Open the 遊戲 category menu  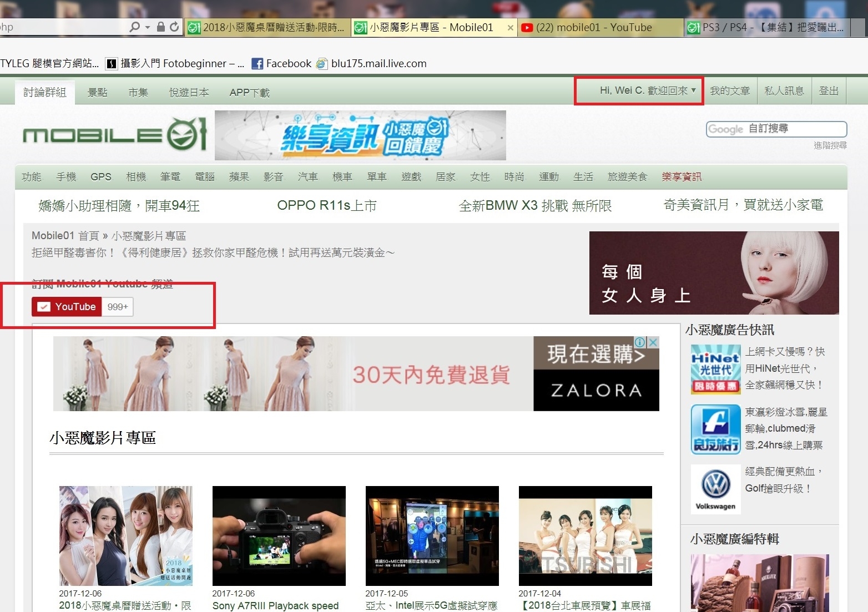pyautogui.click(x=411, y=176)
